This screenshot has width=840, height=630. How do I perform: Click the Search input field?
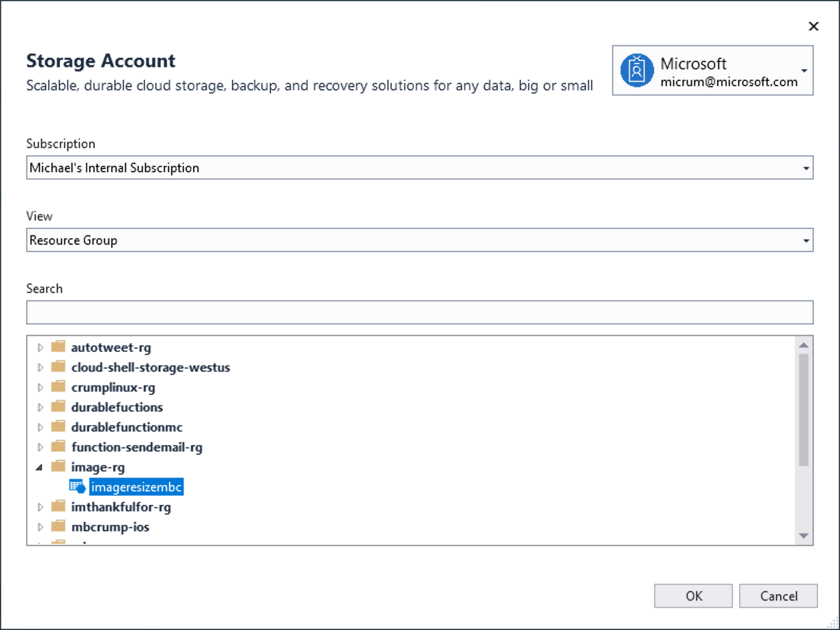click(x=419, y=312)
